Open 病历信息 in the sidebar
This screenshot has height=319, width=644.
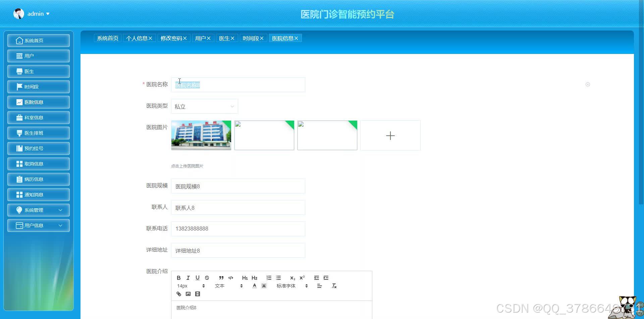coord(39,179)
